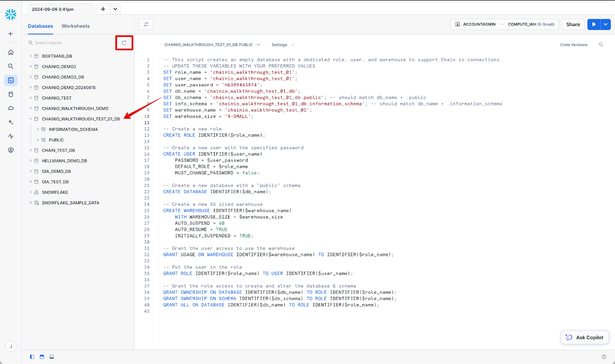Image resolution: width=615 pixels, height=364 pixels.
Task: Switch to the Worksheets tab
Action: coord(76,26)
